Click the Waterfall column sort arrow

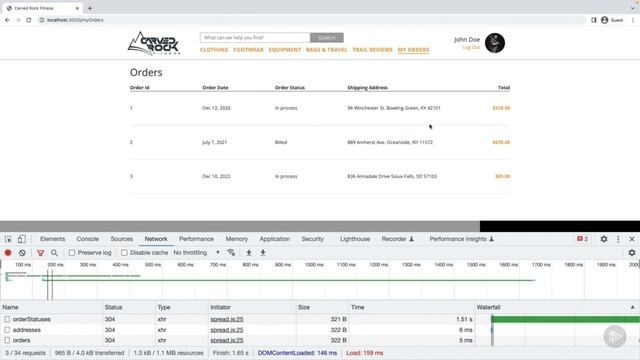(632, 307)
